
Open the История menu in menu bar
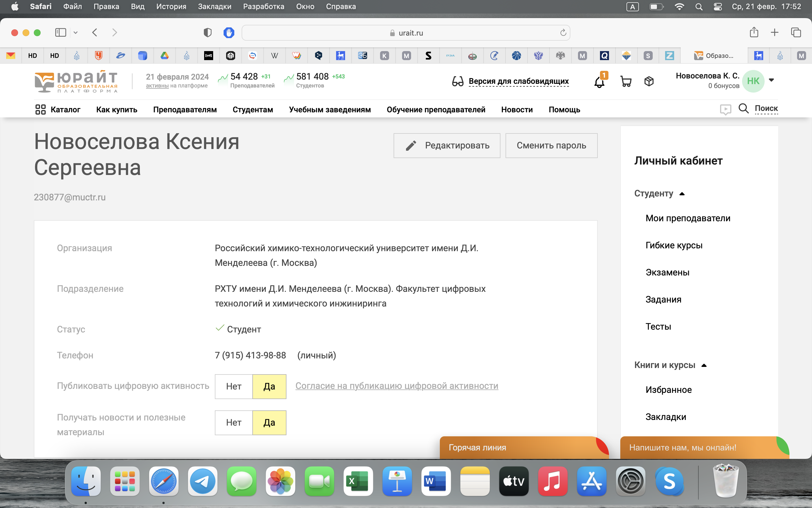pyautogui.click(x=171, y=6)
